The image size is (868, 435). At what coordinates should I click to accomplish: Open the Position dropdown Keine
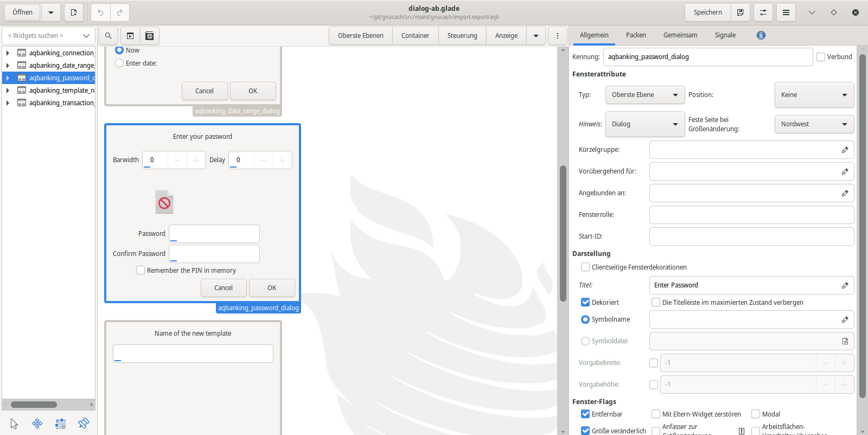pos(814,95)
